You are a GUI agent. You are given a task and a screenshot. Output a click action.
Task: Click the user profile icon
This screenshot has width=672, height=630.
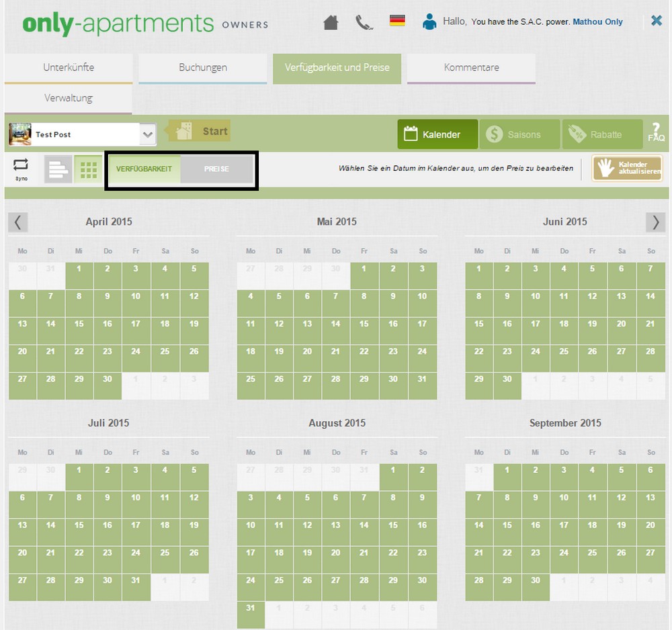(429, 21)
